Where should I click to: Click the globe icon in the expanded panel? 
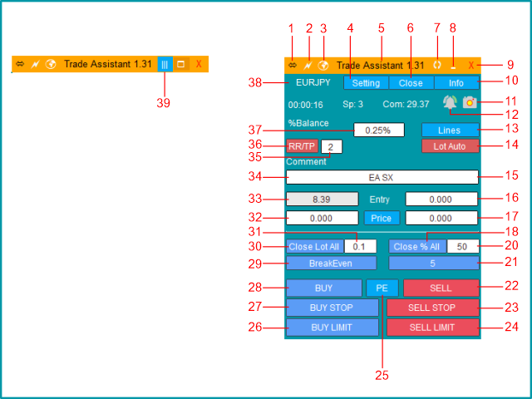323,65
